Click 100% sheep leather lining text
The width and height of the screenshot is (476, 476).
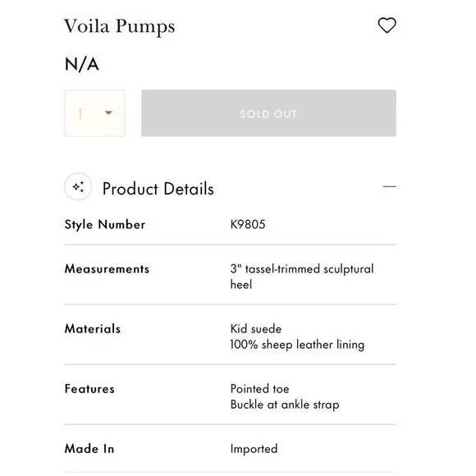tap(297, 345)
